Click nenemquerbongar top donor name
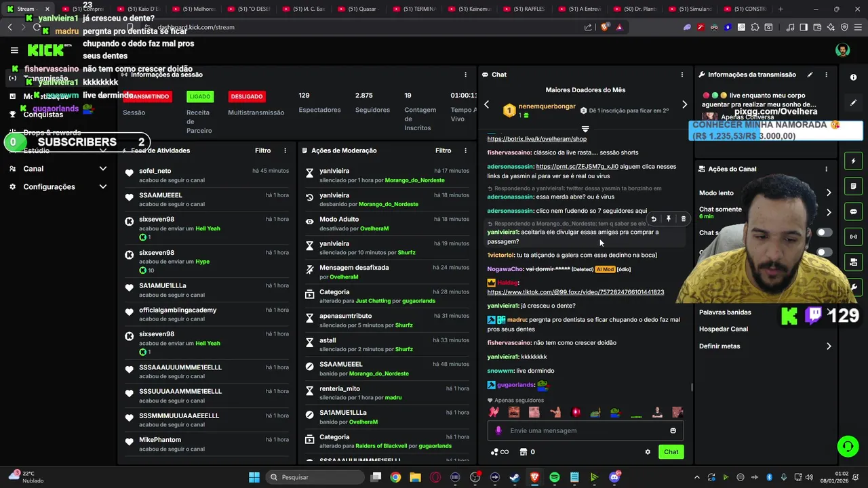Image resolution: width=868 pixels, height=488 pixels. point(547,106)
